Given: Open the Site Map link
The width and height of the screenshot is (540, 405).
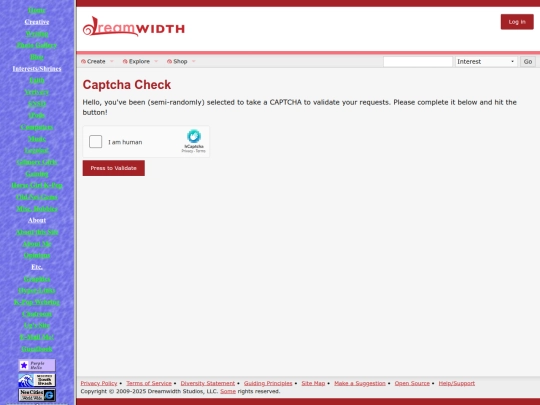Looking at the screenshot, I should [x=313, y=383].
